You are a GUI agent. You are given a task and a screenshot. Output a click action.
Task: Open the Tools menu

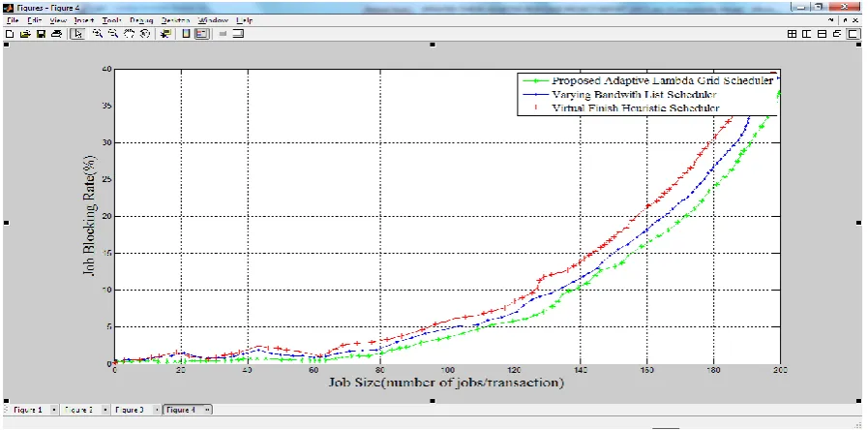coord(111,20)
